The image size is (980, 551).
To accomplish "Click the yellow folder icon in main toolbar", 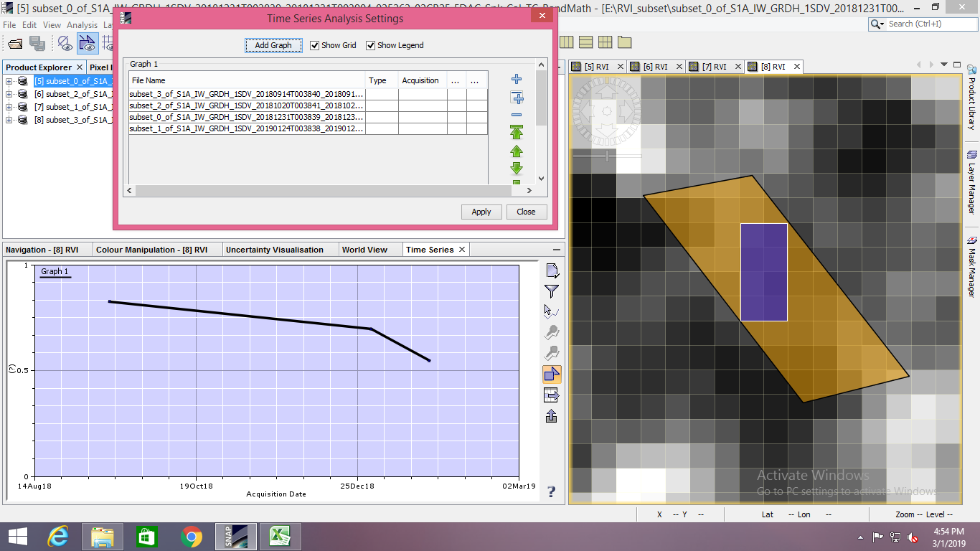I will 624,42.
